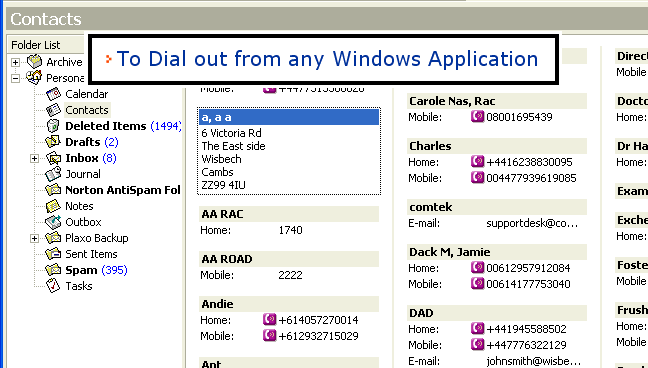The image size is (648, 368).
Task: Click the Personal folders icon
Action: pos(34,78)
